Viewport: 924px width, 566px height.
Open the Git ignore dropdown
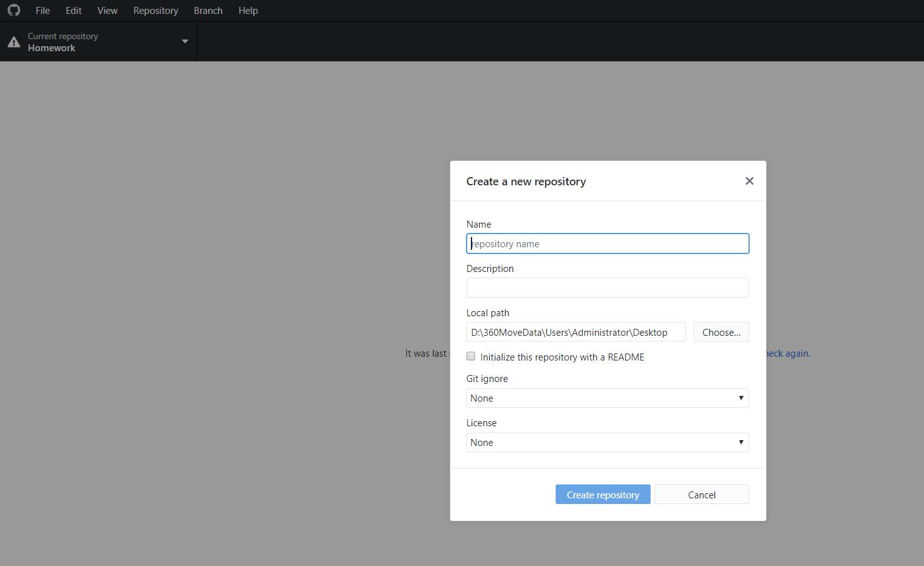coord(608,398)
